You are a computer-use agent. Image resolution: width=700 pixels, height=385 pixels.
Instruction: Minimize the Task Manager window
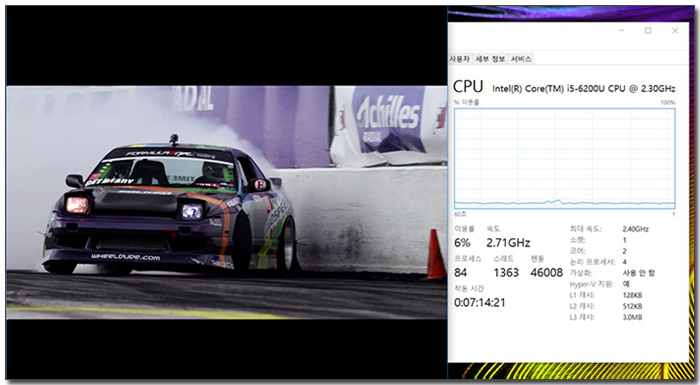coord(621,30)
